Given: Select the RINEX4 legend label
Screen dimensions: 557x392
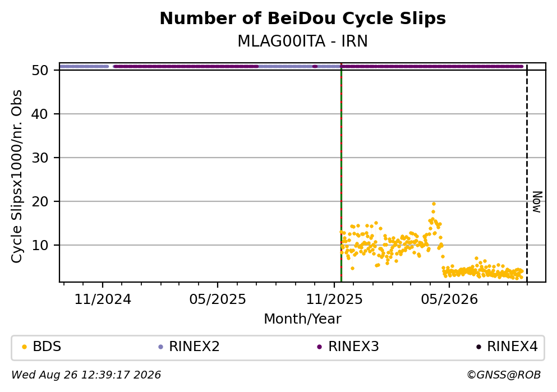Looking at the screenshot, I should click(513, 347).
